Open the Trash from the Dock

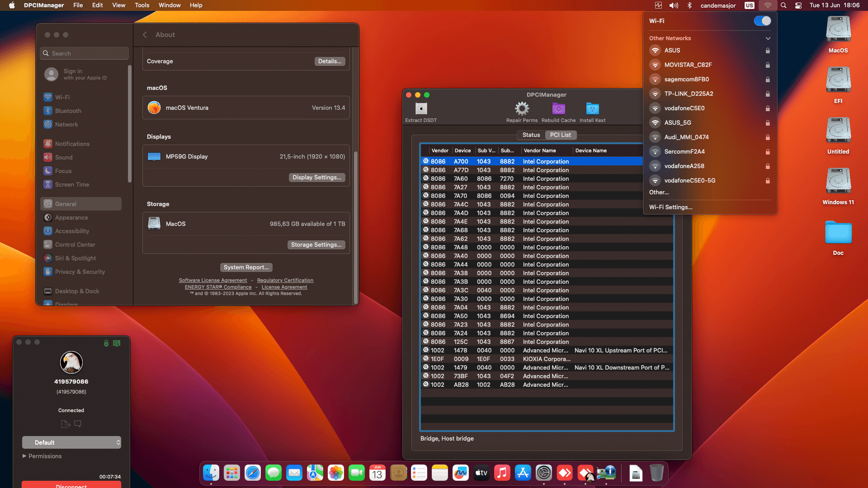click(657, 473)
